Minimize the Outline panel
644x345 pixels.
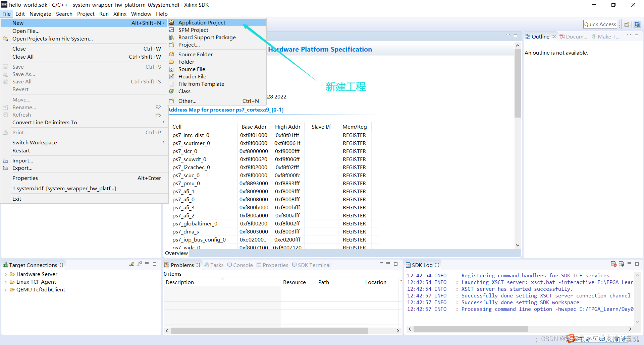click(x=629, y=35)
